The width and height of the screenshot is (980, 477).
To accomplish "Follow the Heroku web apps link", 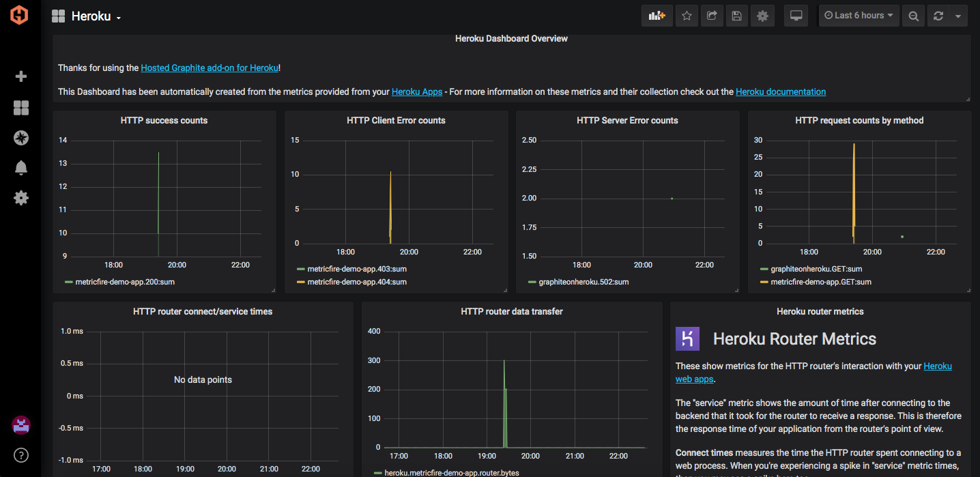I will tap(813, 373).
